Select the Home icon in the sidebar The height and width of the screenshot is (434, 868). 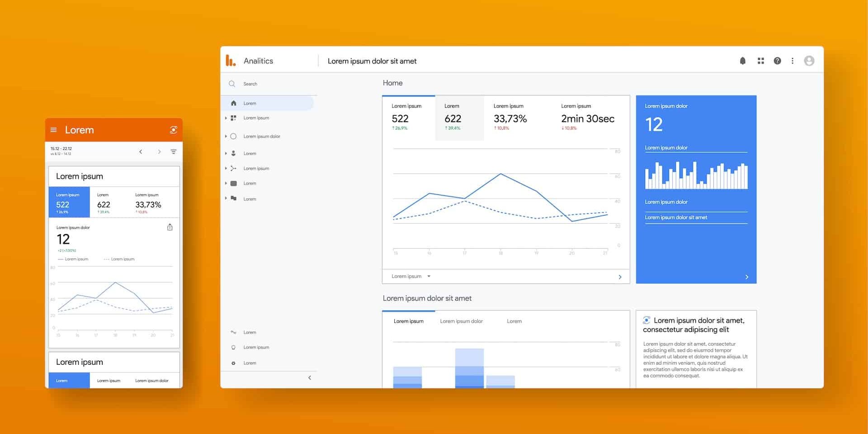tap(233, 103)
